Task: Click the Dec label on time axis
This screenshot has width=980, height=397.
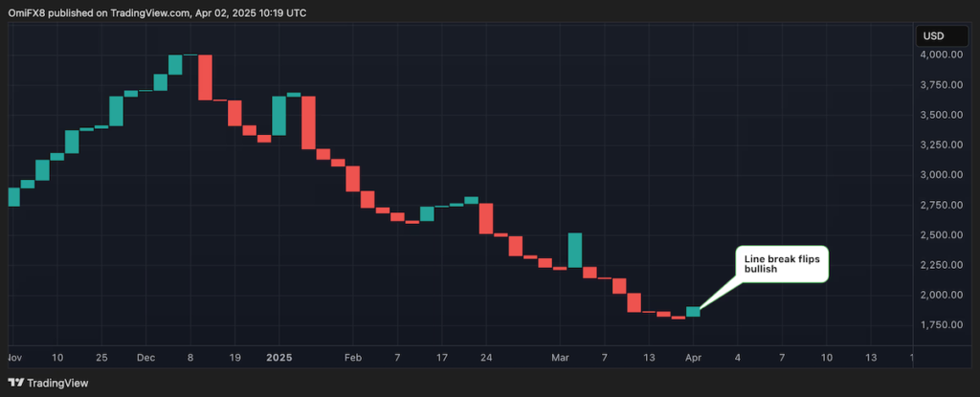Action: pos(145,358)
